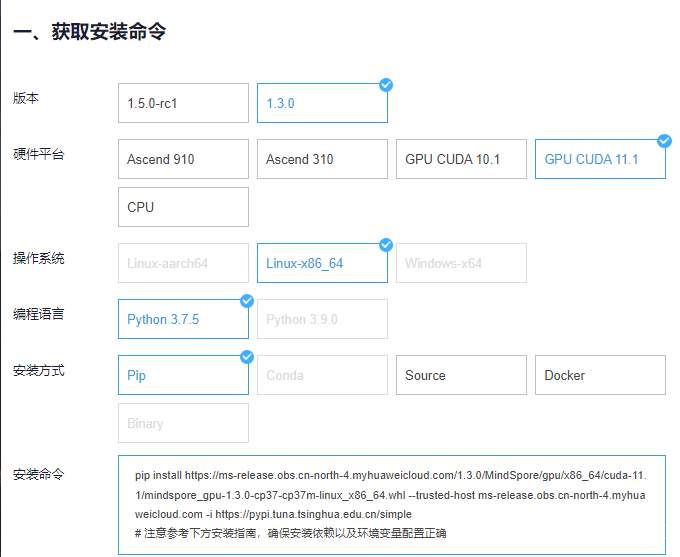Click the pypi.tuna.tsinghua.edu.cn URL text

(x=314, y=514)
